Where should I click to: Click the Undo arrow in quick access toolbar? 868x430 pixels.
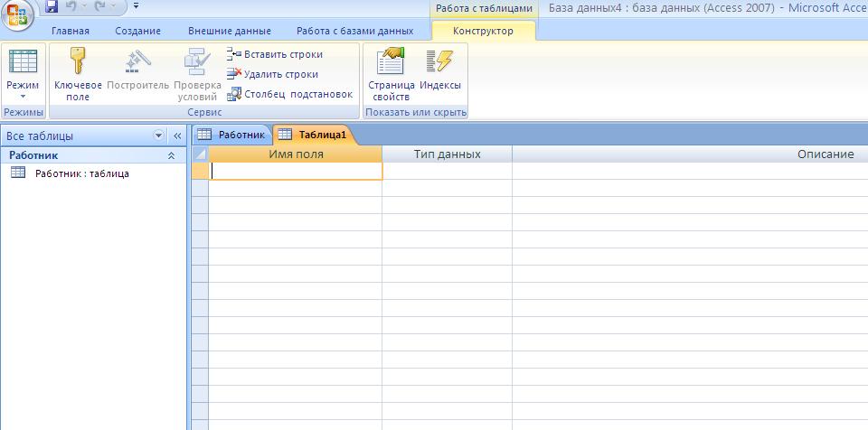click(x=71, y=6)
